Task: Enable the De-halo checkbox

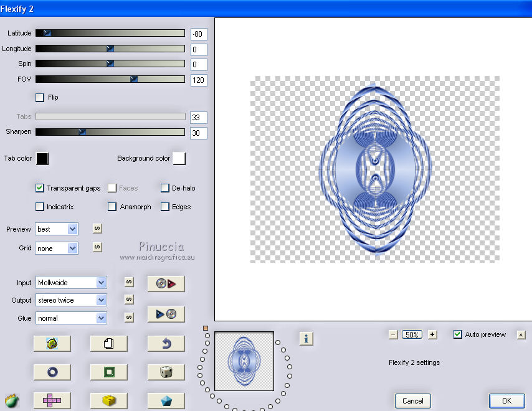Action: coord(165,188)
